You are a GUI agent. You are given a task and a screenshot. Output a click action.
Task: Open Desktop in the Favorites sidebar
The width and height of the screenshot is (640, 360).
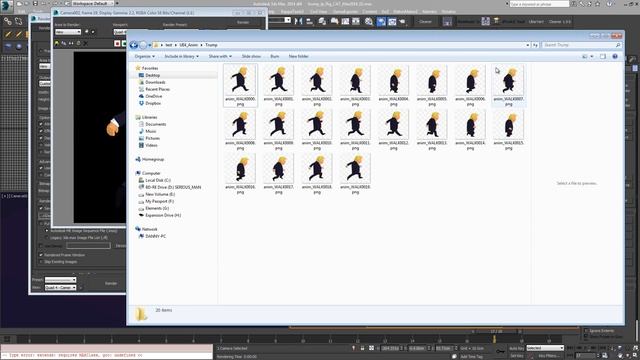(152, 75)
